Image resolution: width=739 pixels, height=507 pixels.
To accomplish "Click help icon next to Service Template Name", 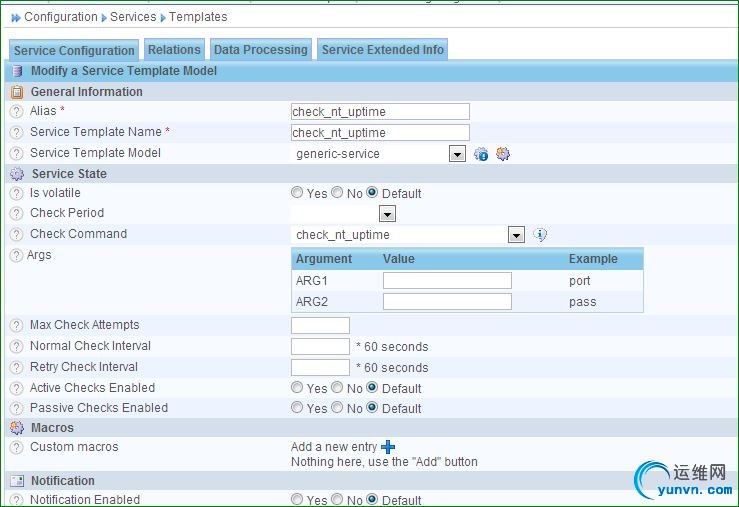I will [x=16, y=132].
